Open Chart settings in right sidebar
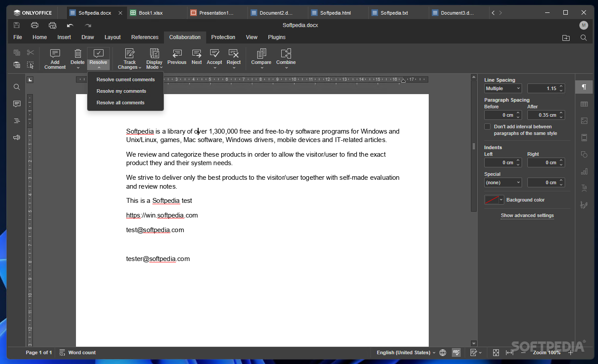 point(584,171)
